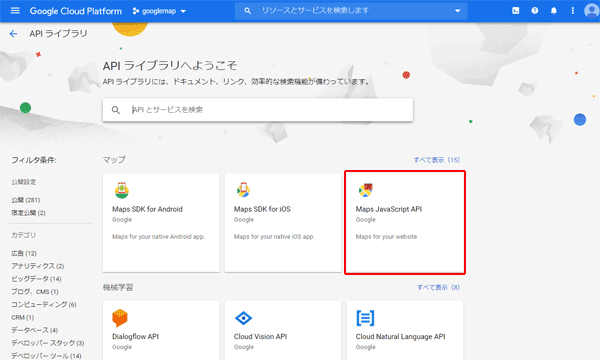Click the top resource search magnifier icon
This screenshot has width=600, height=360.
coord(248,11)
